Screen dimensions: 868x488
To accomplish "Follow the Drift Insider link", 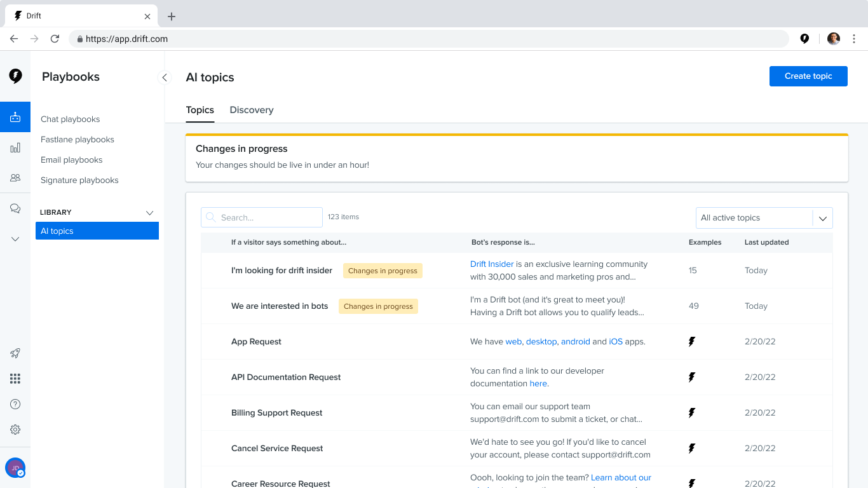I will click(x=492, y=264).
